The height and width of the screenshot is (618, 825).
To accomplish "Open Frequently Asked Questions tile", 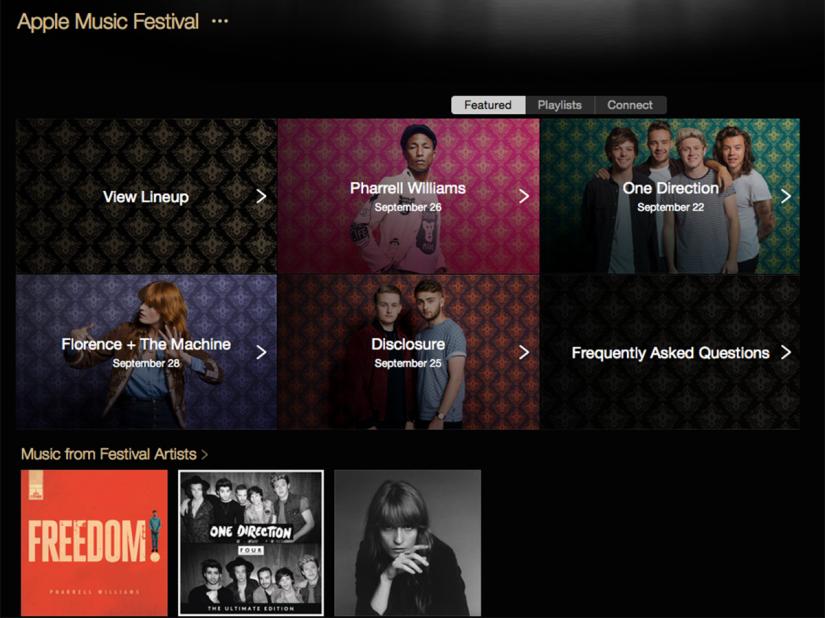I will pyautogui.click(x=670, y=352).
